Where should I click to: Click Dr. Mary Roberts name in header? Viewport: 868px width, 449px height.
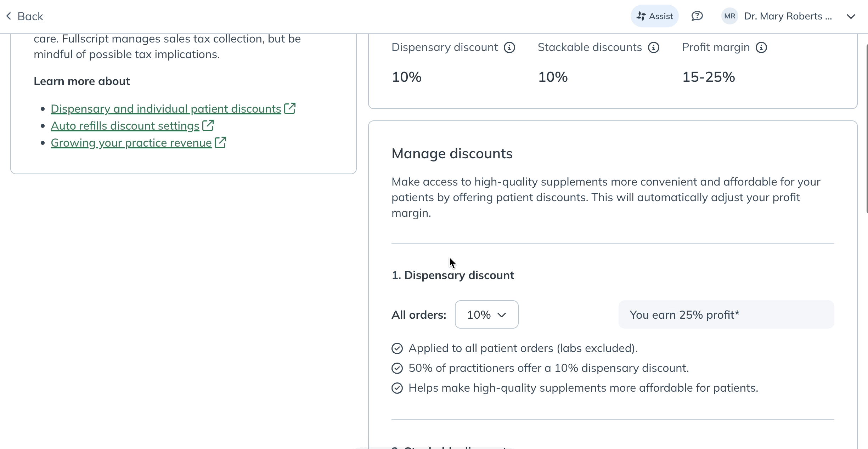point(788,16)
